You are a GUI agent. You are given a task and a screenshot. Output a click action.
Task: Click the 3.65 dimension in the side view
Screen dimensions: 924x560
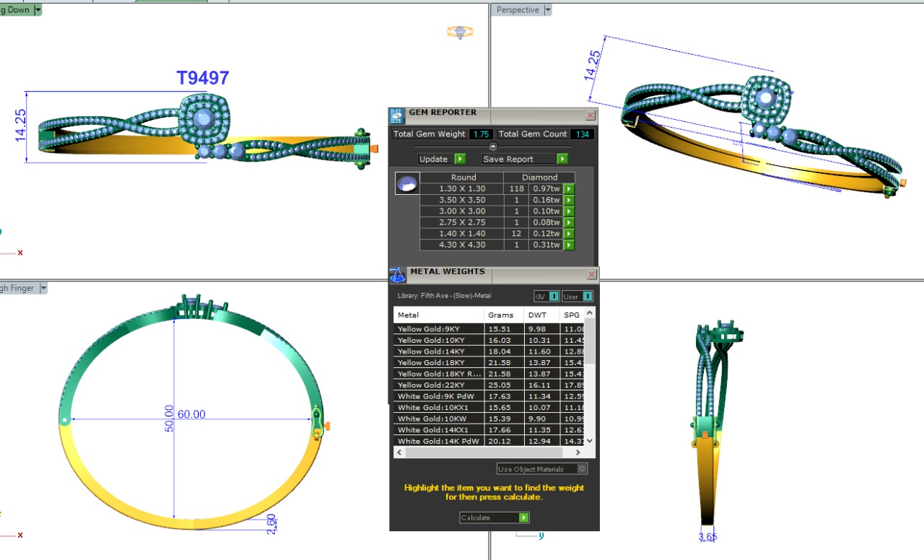click(x=707, y=537)
